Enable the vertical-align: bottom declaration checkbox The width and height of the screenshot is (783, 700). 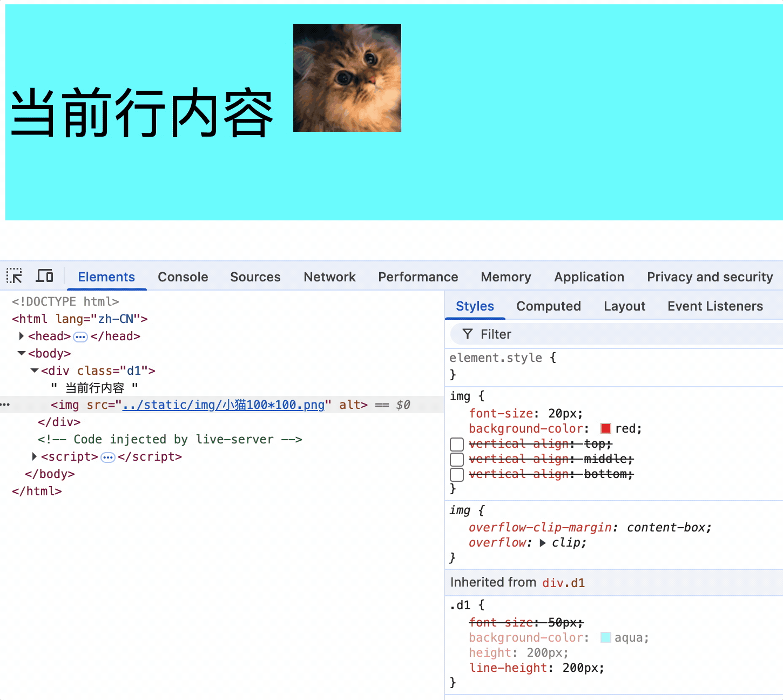[457, 475]
